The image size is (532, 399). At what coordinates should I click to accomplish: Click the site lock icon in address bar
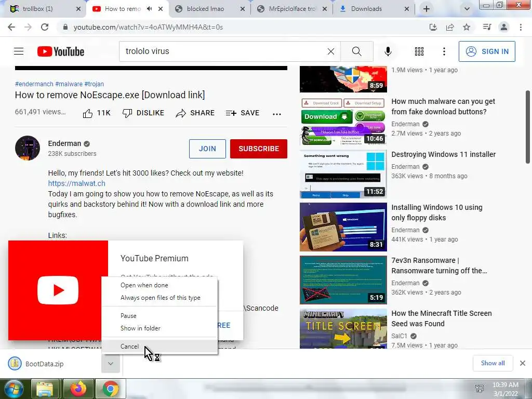(65, 27)
